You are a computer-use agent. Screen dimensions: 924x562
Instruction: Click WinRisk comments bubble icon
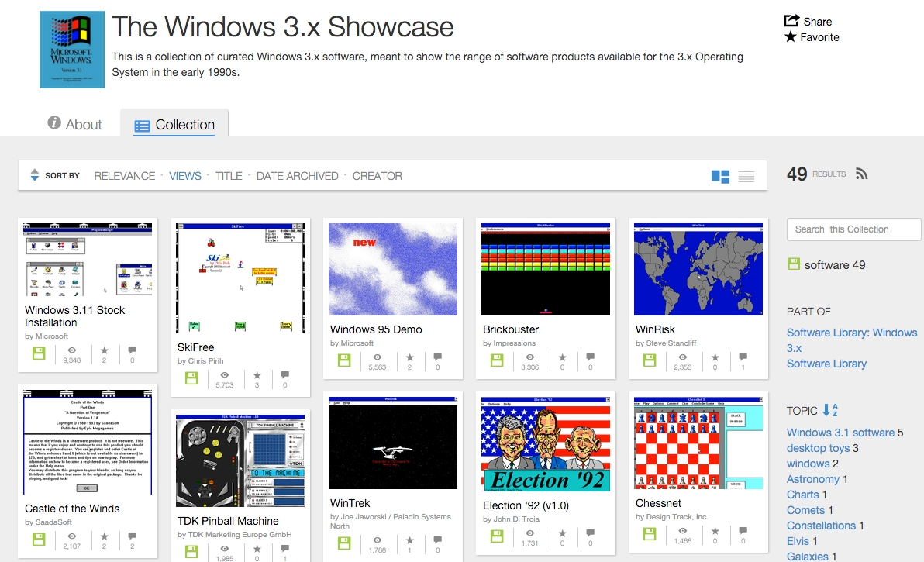tap(743, 357)
